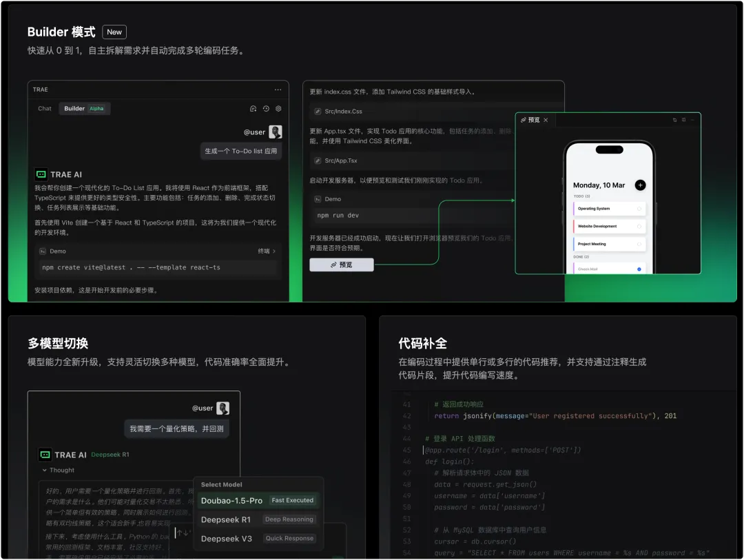
Task: Click the TRAE AI robot logo in Builder panel
Action: coord(41,174)
